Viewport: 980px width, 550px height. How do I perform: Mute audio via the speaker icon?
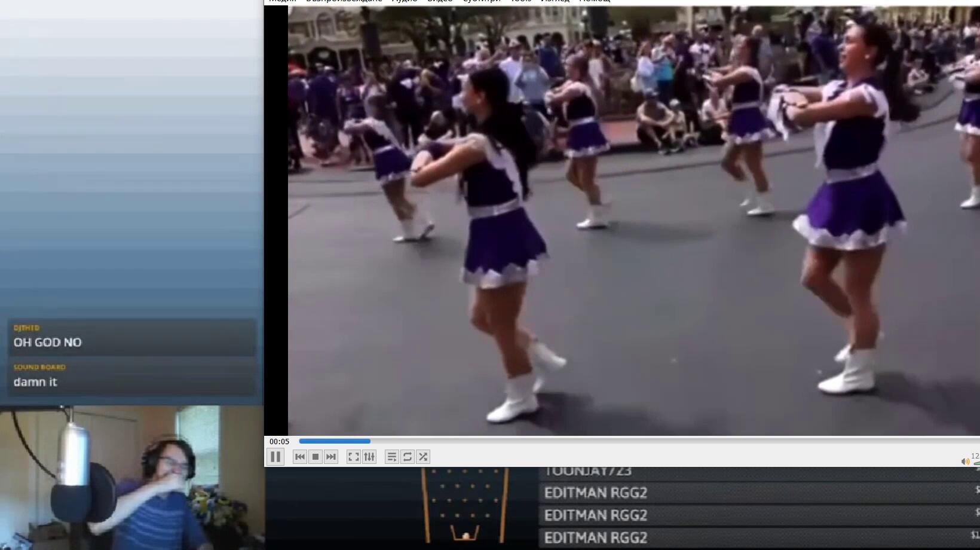[964, 461]
